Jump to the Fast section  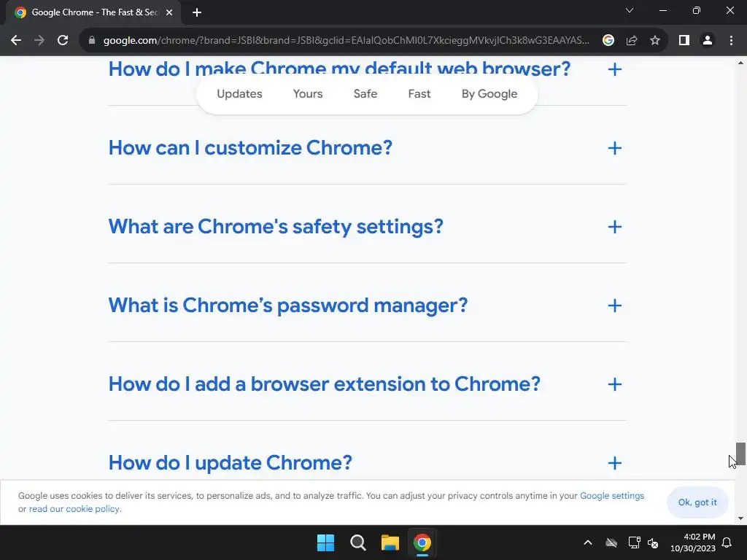[x=419, y=94]
